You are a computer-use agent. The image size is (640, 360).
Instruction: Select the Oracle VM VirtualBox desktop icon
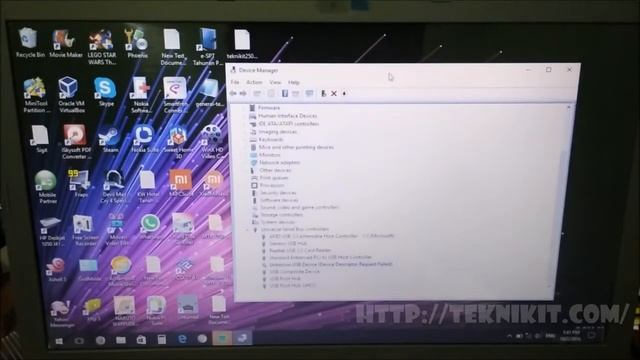[x=71, y=95]
